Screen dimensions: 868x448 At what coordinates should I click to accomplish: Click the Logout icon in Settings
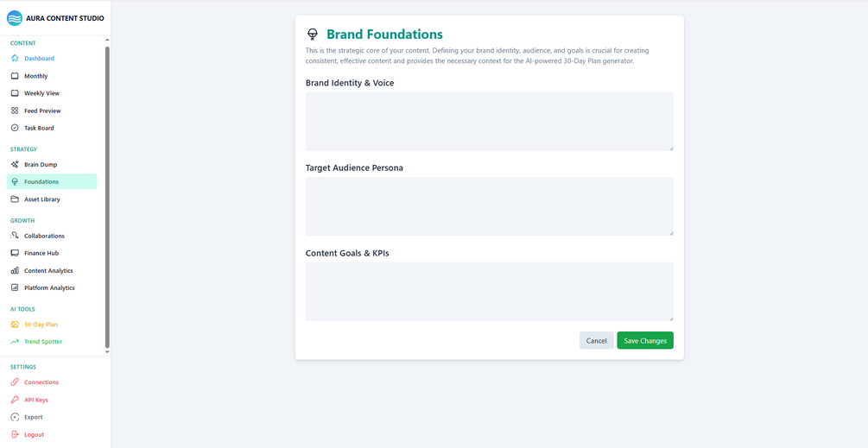(x=15, y=434)
